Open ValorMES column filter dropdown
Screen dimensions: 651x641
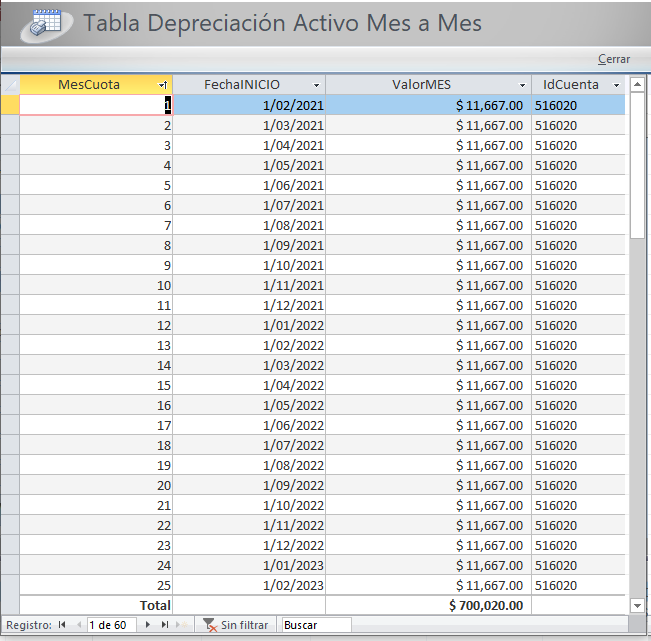(522, 86)
